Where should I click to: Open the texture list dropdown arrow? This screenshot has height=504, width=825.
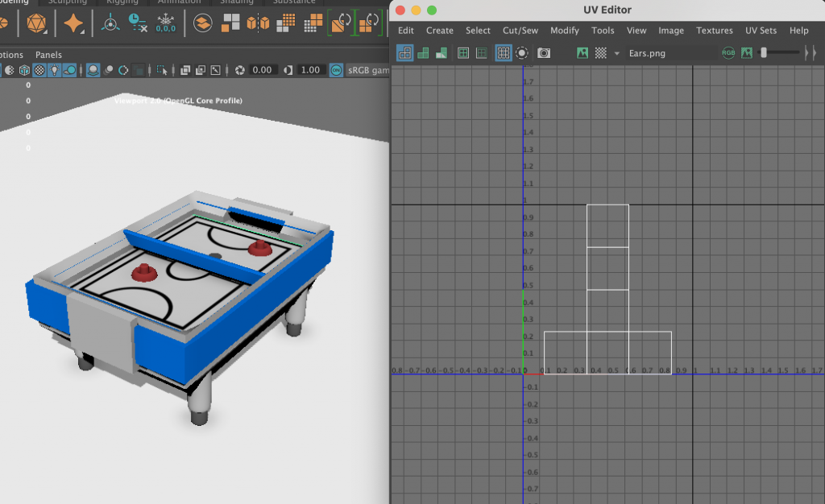617,53
